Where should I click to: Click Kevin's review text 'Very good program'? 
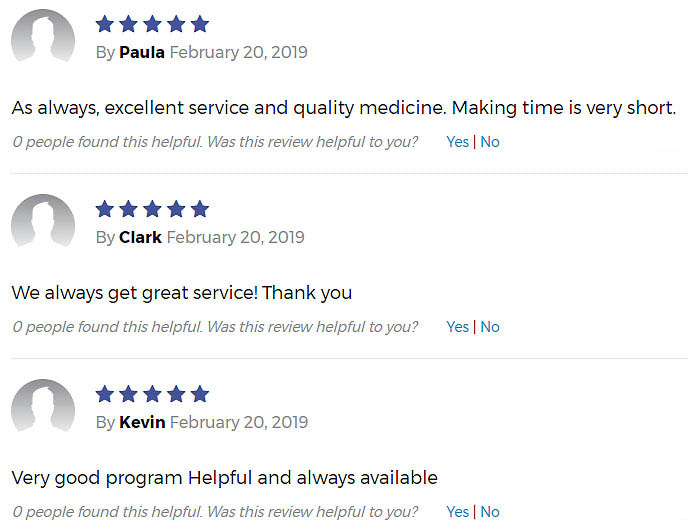(225, 478)
